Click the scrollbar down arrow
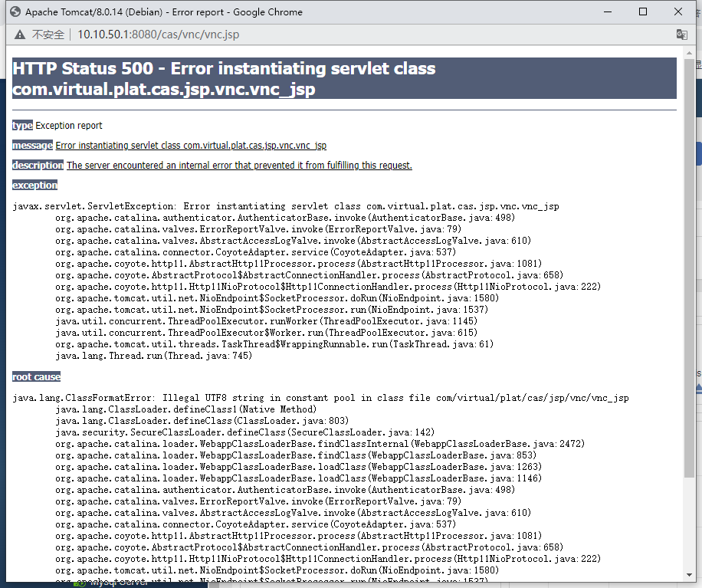Viewport: 702px width, 588px height. tap(689, 575)
